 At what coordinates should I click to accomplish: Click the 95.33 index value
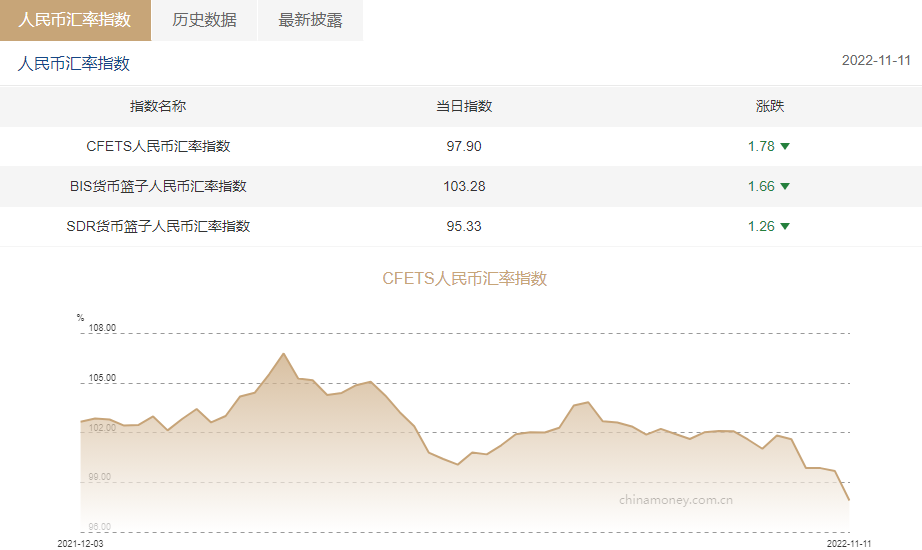click(x=464, y=226)
